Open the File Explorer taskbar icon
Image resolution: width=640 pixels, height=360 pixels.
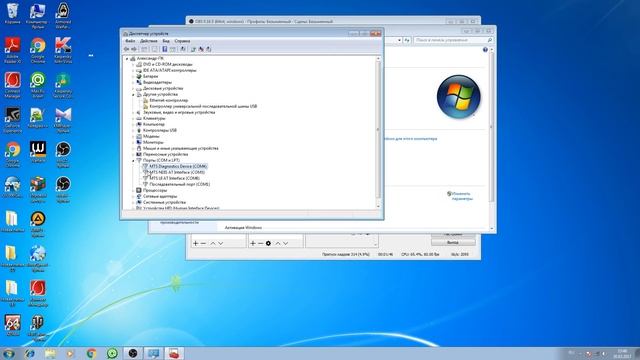(50, 353)
